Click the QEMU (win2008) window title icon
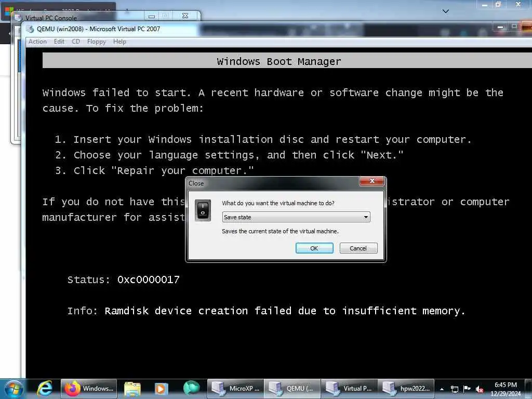The height and width of the screenshot is (399, 532). tap(30, 29)
